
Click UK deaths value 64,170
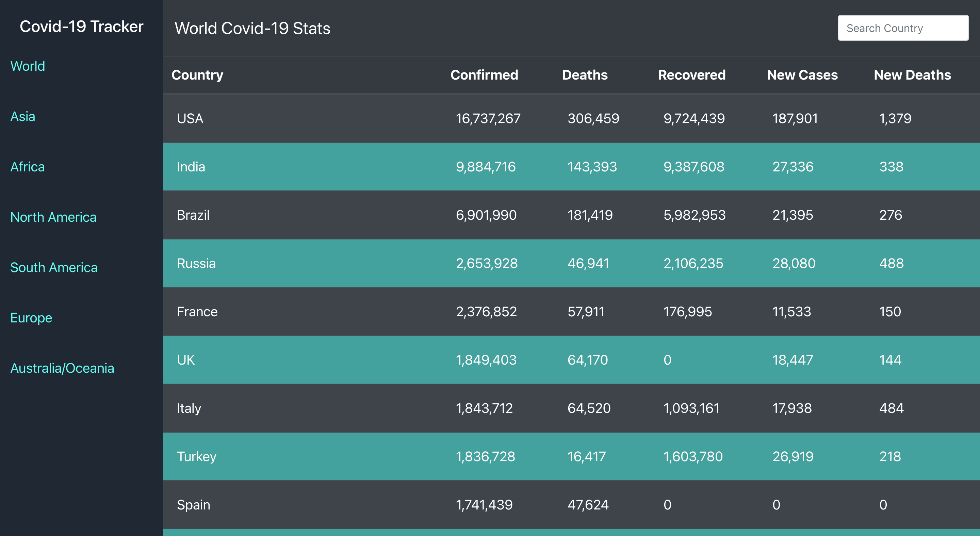click(588, 360)
